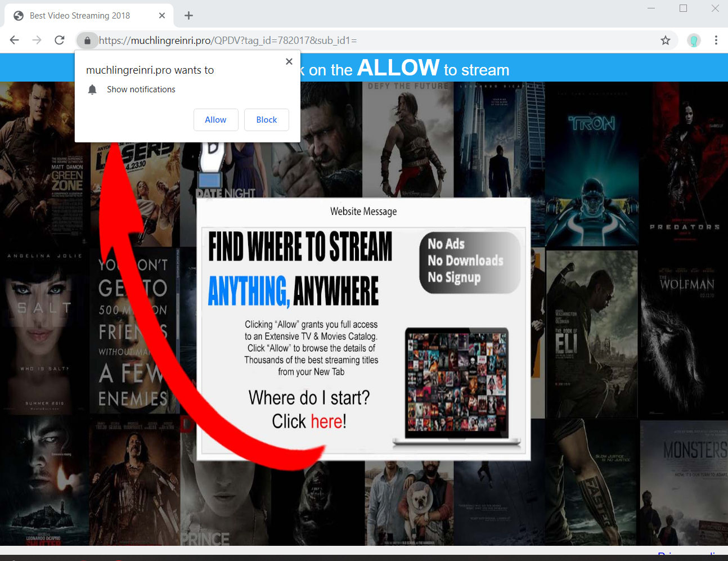Click the Monsters movie poster
This screenshot has width=728, height=561.
(684, 483)
